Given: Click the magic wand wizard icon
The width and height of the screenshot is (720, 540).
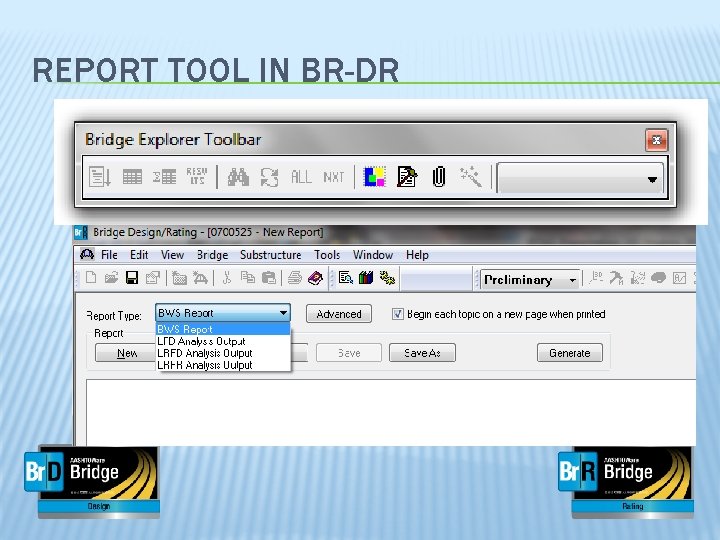Looking at the screenshot, I should click(471, 177).
